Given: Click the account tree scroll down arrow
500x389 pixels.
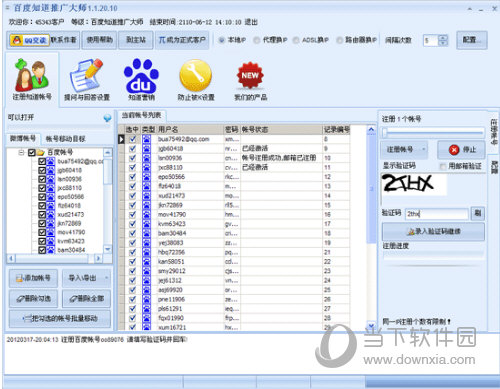Looking at the screenshot, I should coord(108,249).
